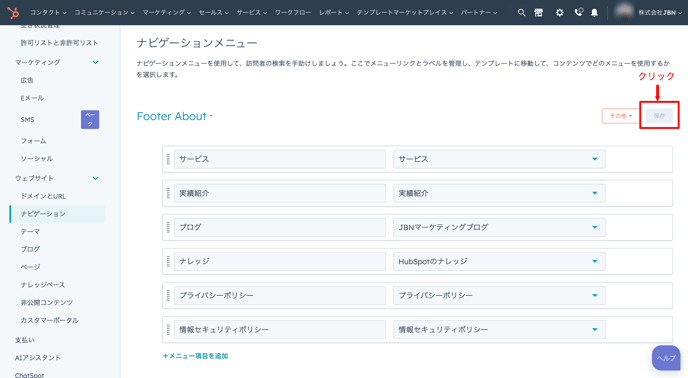Collapse the マーケティング sidebar section

(x=95, y=62)
